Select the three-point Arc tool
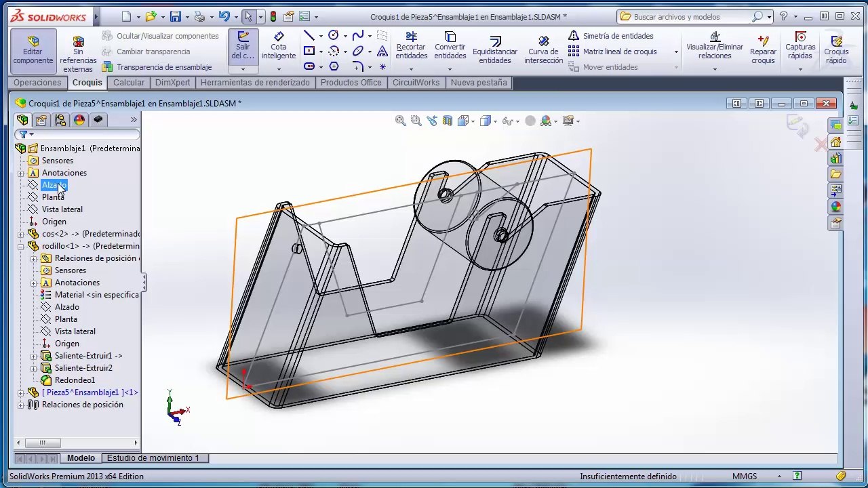868x488 pixels. click(x=334, y=51)
